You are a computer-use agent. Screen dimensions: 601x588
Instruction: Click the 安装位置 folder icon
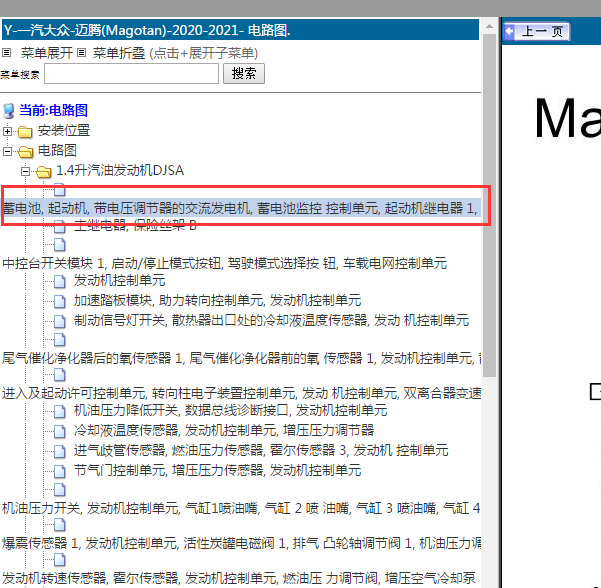25,132
